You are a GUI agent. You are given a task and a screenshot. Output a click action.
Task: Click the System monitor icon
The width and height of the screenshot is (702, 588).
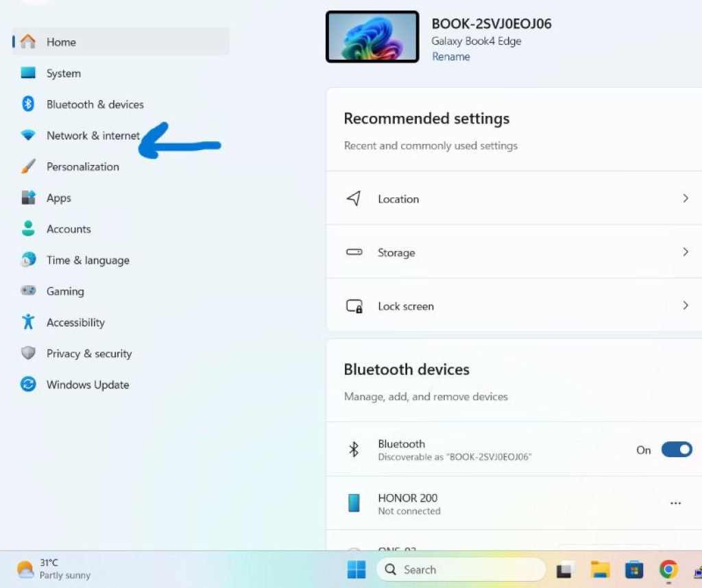point(27,73)
